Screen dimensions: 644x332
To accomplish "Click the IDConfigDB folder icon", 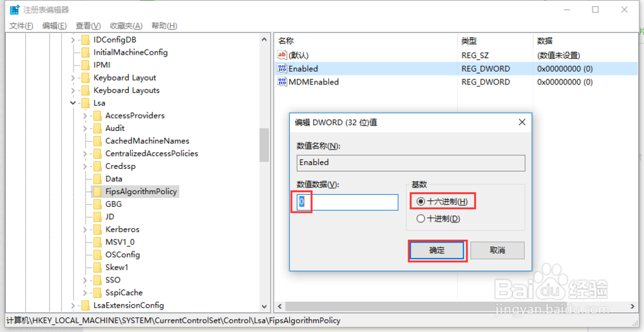I will [85, 40].
